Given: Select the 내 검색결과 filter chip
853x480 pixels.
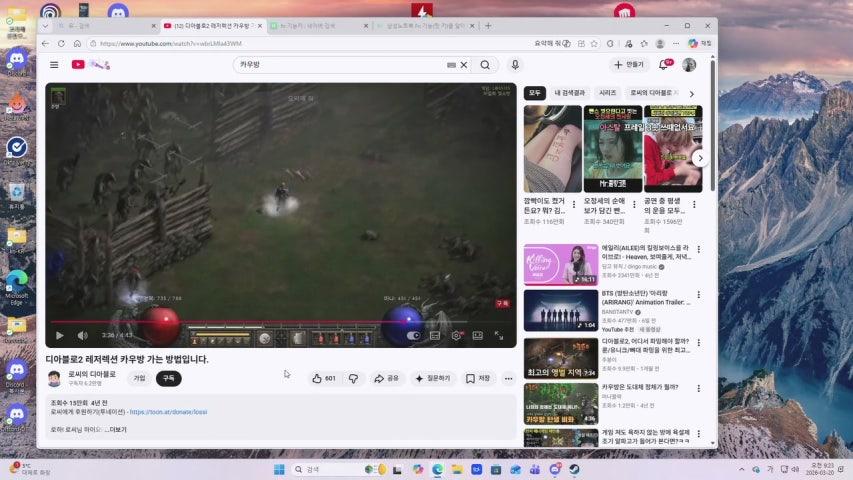Looking at the screenshot, I should [x=570, y=92].
